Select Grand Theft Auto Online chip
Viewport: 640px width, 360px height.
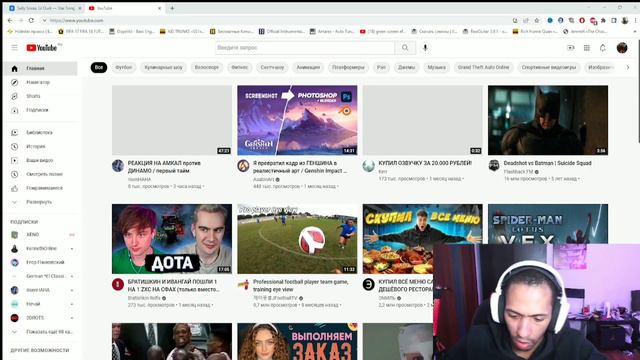tap(483, 67)
